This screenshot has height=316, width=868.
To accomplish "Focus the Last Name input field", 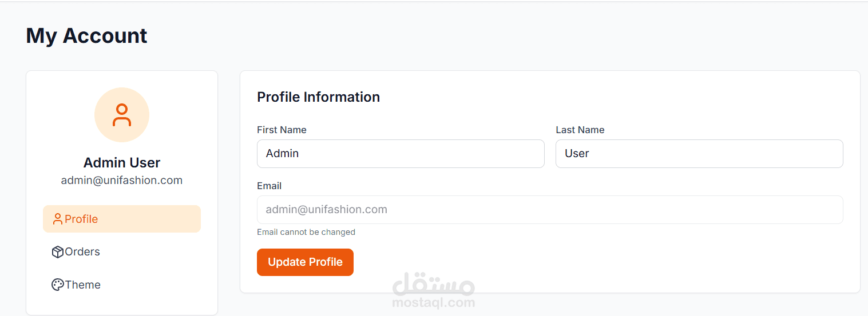I will pos(699,154).
